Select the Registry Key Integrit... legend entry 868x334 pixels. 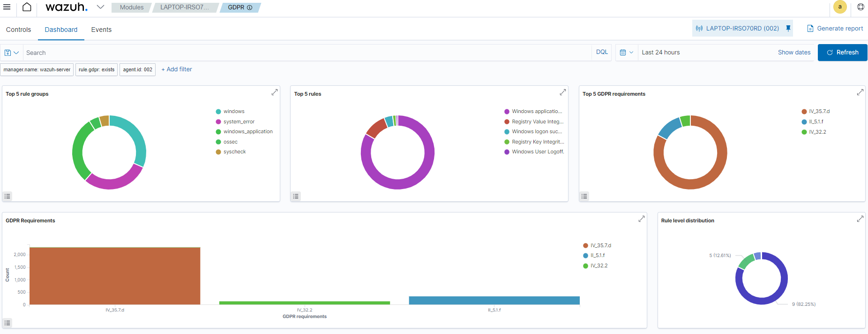(534, 142)
